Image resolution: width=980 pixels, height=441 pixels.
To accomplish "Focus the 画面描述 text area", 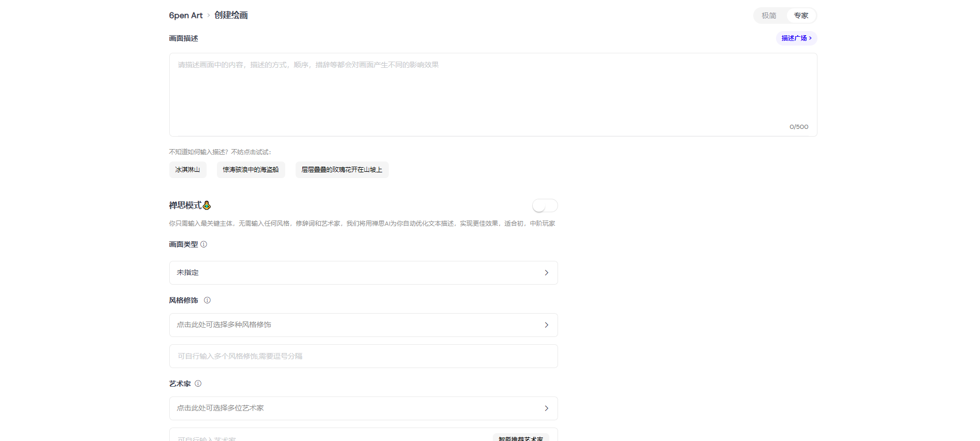I will (492, 94).
